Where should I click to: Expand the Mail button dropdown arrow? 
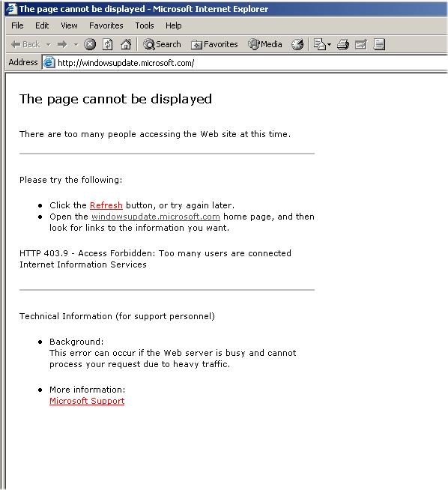click(329, 45)
